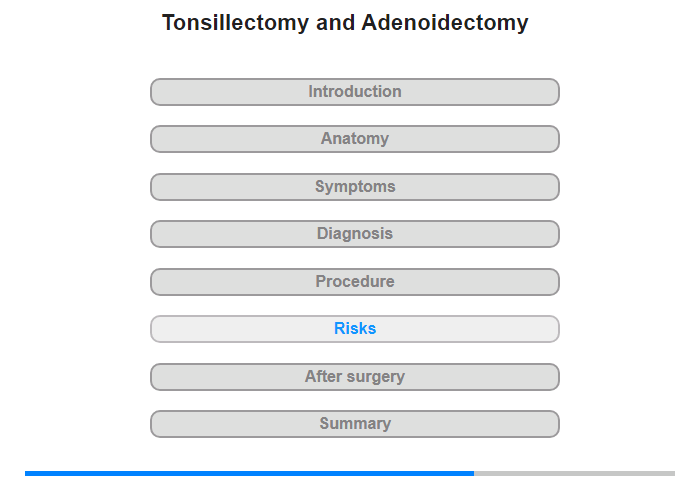Select the After surgery menu item
The image size is (700, 480).
(354, 377)
